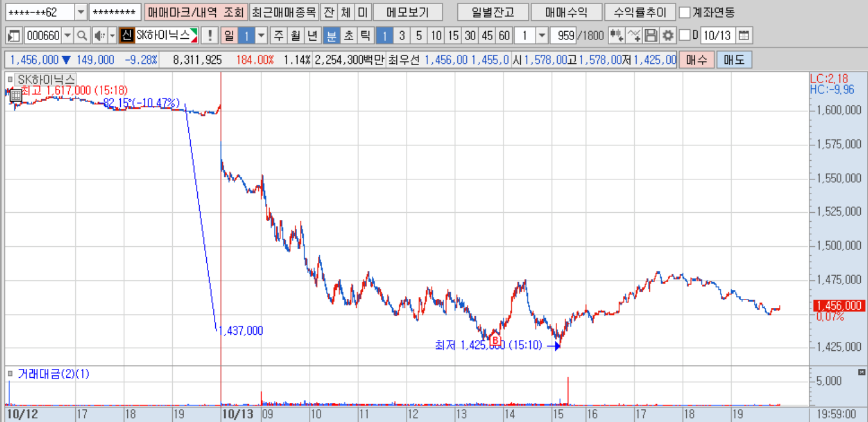Click the current price tag 1,456,000 on axis
Image resolution: width=868 pixels, height=422 pixels.
click(839, 305)
